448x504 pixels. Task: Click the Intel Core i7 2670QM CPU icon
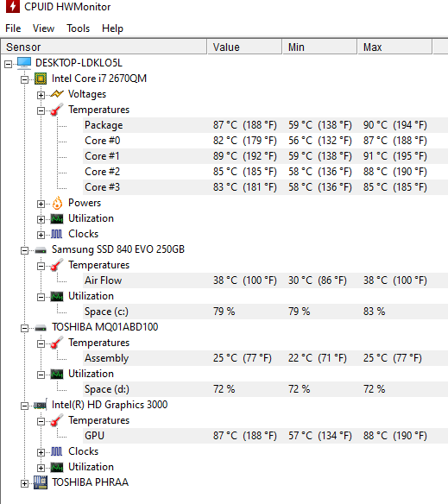point(41,79)
